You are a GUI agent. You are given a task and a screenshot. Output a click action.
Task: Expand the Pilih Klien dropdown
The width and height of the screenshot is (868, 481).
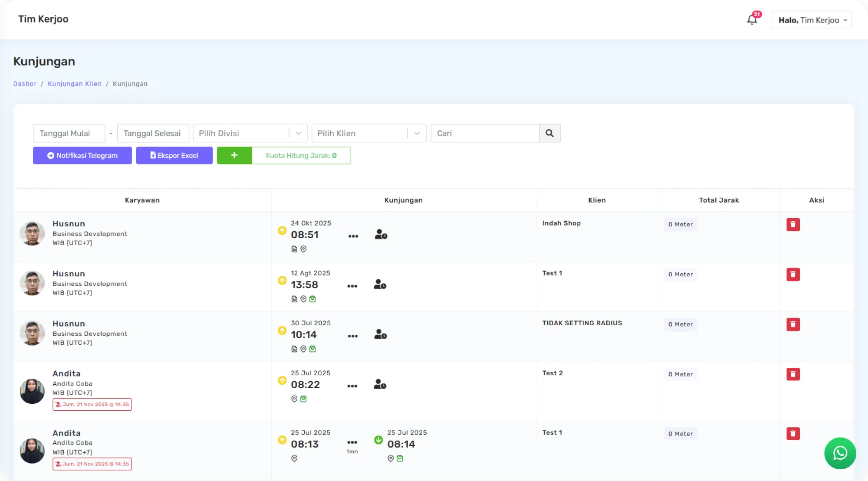(417, 133)
